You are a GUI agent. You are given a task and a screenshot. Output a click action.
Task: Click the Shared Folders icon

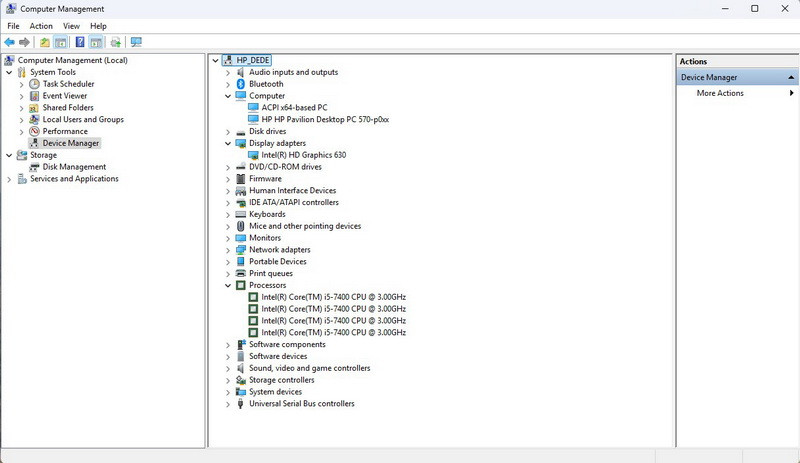coord(34,108)
